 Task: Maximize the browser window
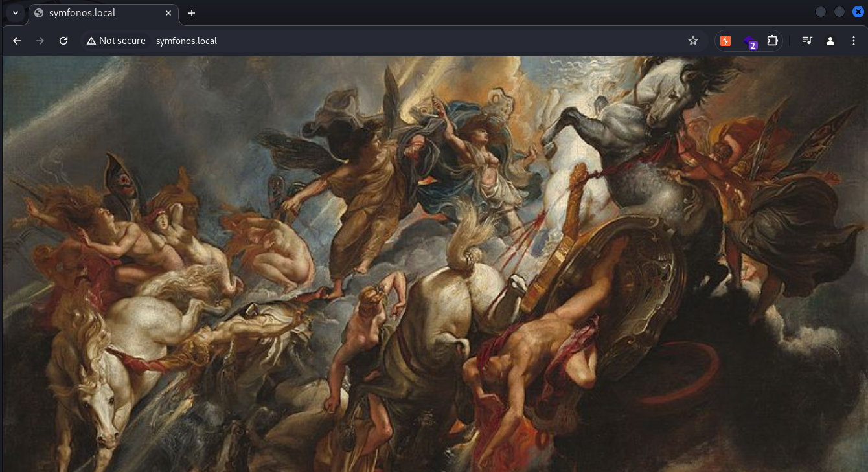(x=839, y=12)
